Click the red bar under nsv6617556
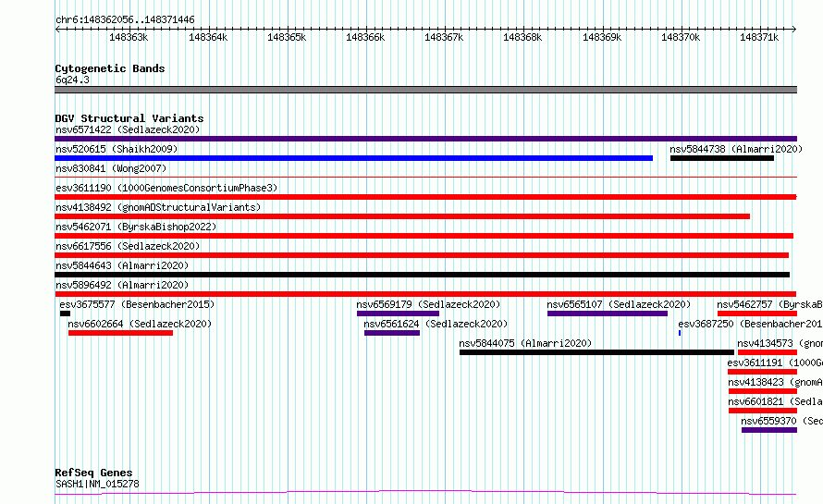Image resolution: width=823 pixels, height=504 pixels. click(422, 255)
